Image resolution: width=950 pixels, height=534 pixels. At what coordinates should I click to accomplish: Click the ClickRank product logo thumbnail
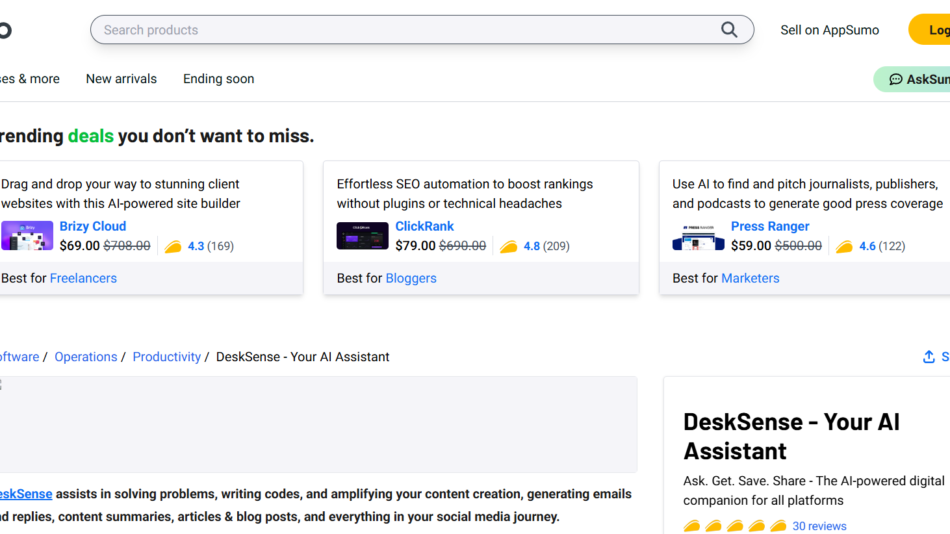pyautogui.click(x=362, y=236)
